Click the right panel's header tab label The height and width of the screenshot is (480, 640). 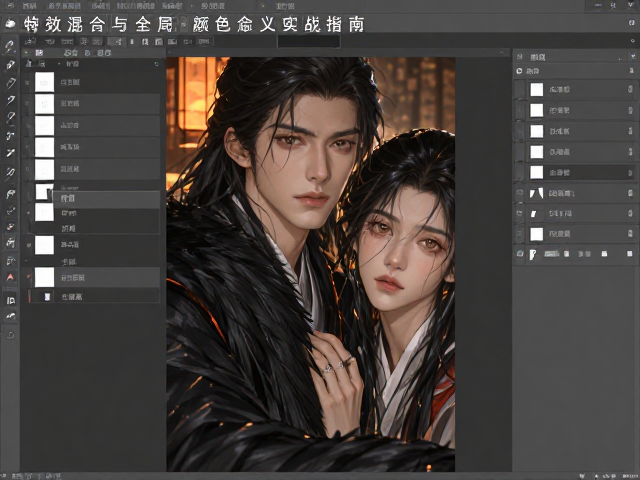[x=538, y=57]
